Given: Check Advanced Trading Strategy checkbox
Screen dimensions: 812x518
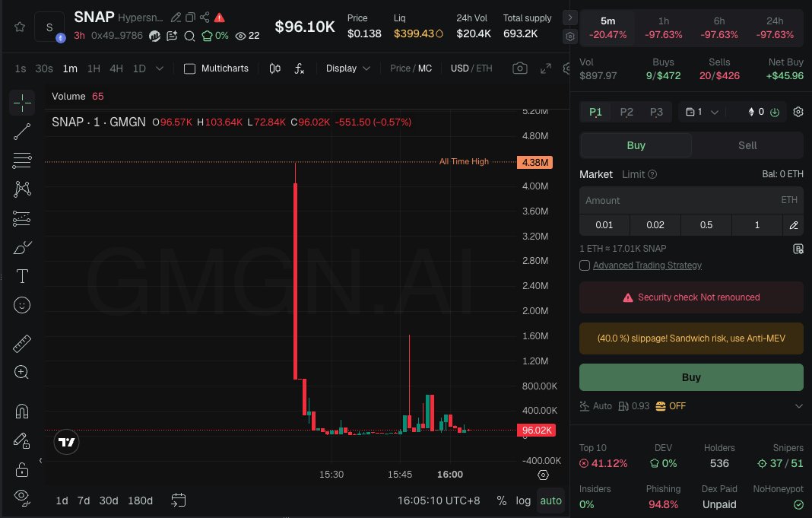Looking at the screenshot, I should [x=585, y=265].
